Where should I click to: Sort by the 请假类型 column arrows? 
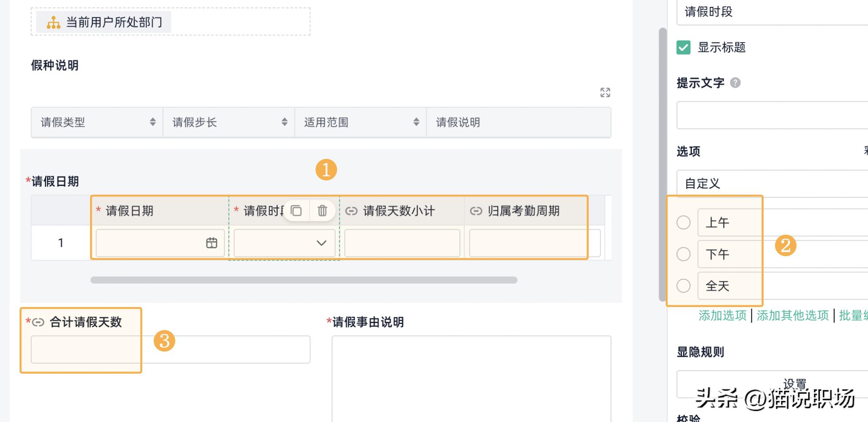(153, 122)
